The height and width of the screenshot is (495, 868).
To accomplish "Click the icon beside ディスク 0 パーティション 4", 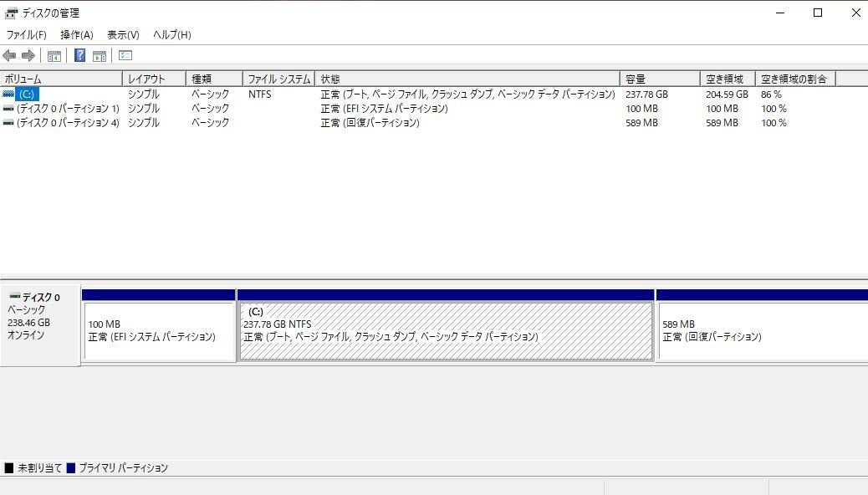I will (8, 123).
